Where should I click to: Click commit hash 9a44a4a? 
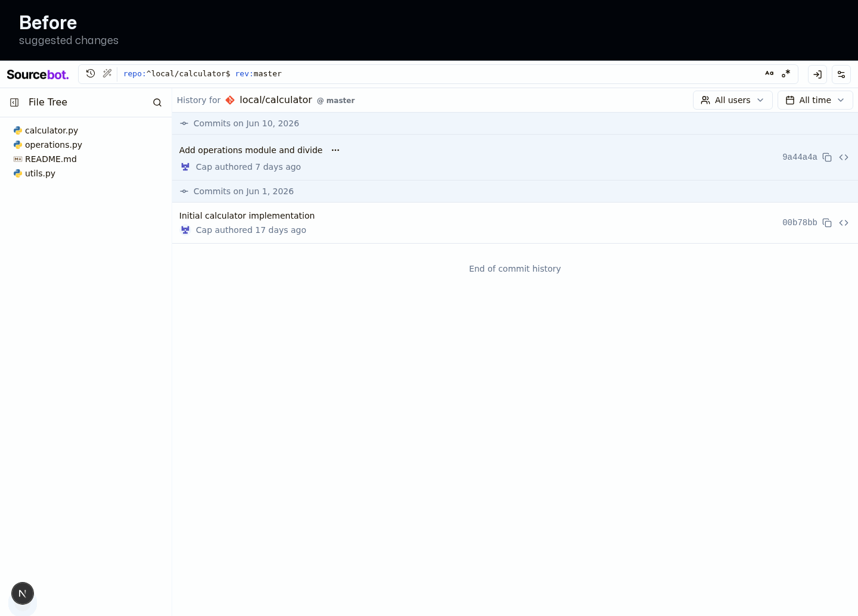coord(800,157)
